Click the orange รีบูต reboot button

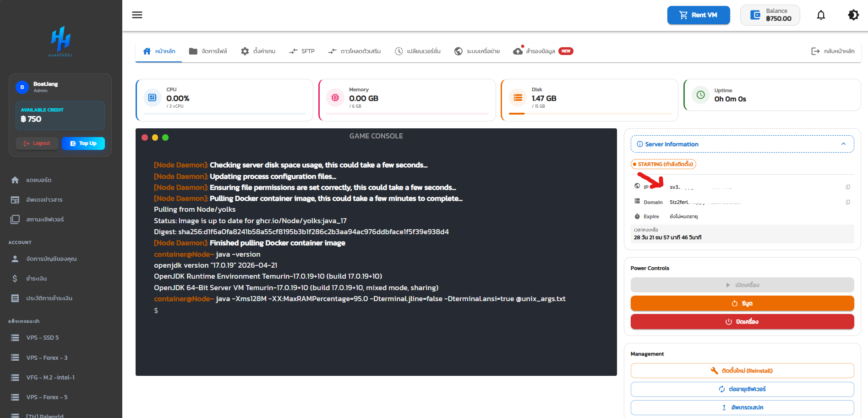point(742,303)
